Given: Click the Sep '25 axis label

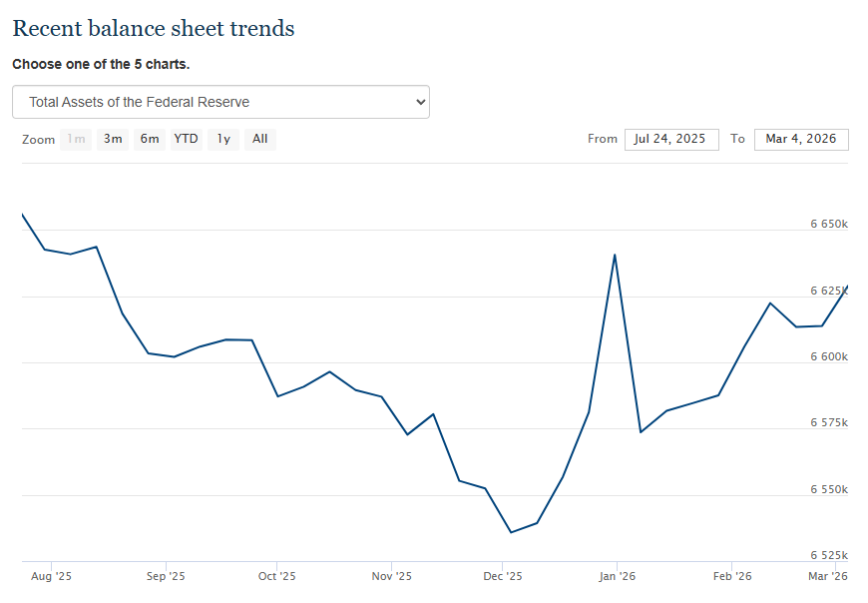Looking at the screenshot, I should click(x=166, y=576).
